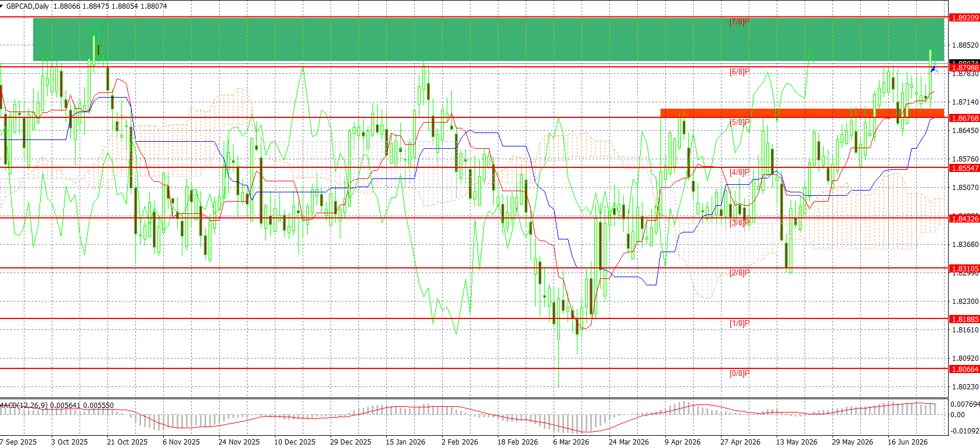The width and height of the screenshot is (980, 448).
Task: Click the 1.87988 red price tag
Action: coord(964,68)
